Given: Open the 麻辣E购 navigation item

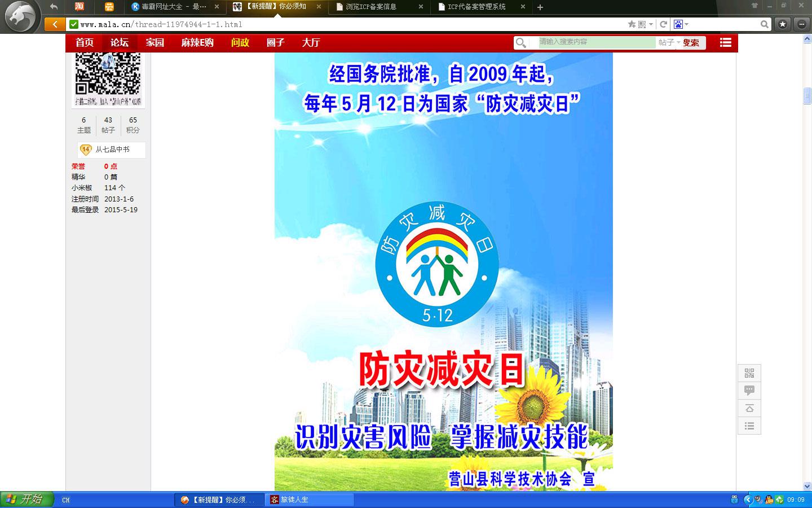Looking at the screenshot, I should click(x=197, y=42).
